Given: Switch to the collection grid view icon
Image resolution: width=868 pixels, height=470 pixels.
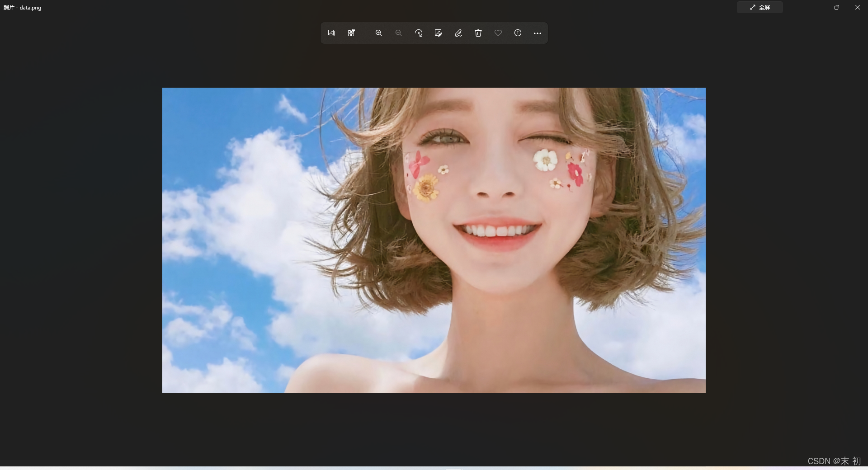Looking at the screenshot, I should tap(351, 33).
